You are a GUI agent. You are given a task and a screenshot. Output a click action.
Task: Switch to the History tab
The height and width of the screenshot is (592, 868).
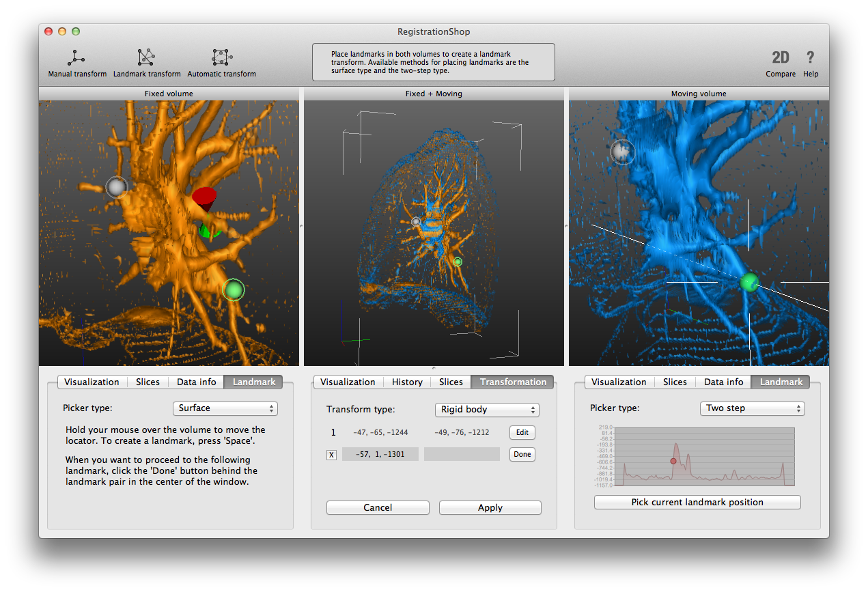pyautogui.click(x=407, y=382)
